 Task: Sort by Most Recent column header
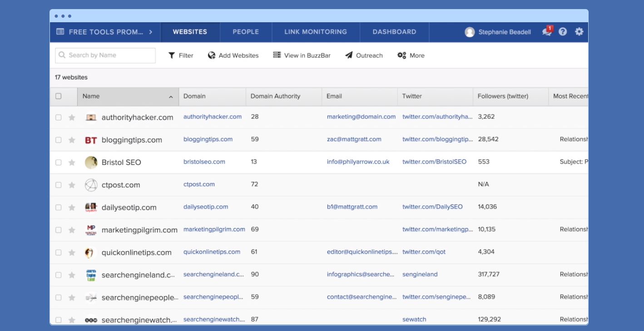click(569, 96)
